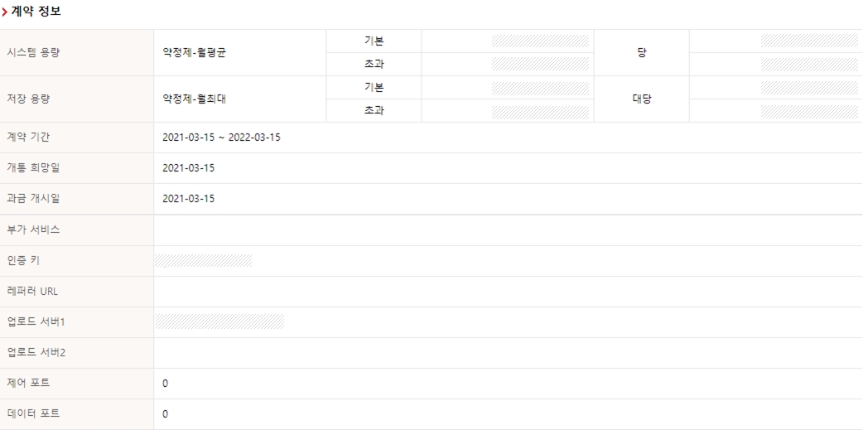Click the 개통 희망일 date value
The width and height of the screenshot is (868, 430).
coord(189,168)
